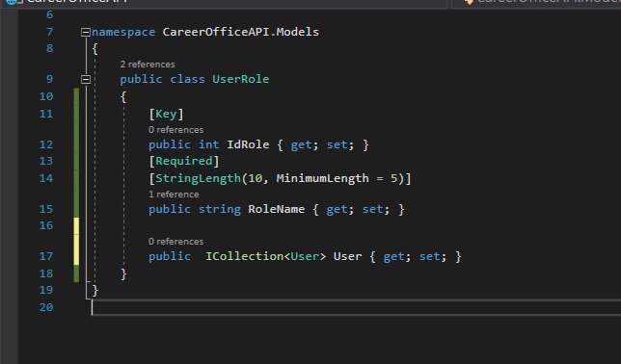The image size is (621, 364).
Task: Click line number 17 in the gutter
Action: tap(46, 256)
